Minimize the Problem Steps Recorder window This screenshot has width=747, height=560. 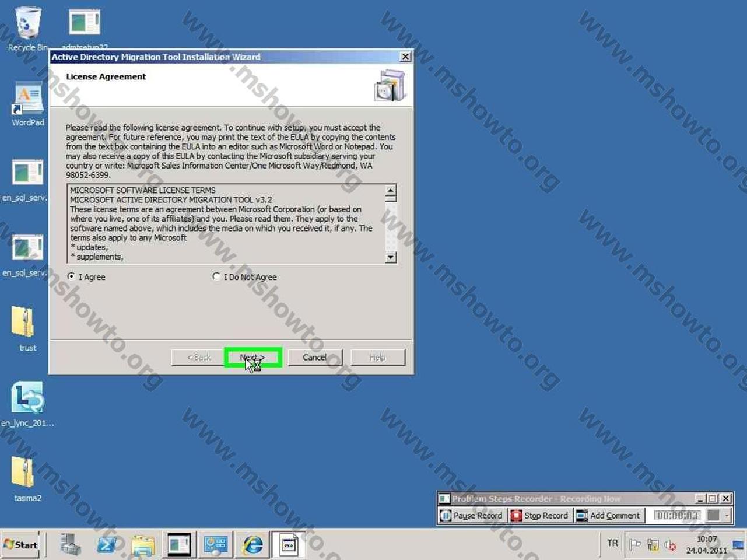700,498
